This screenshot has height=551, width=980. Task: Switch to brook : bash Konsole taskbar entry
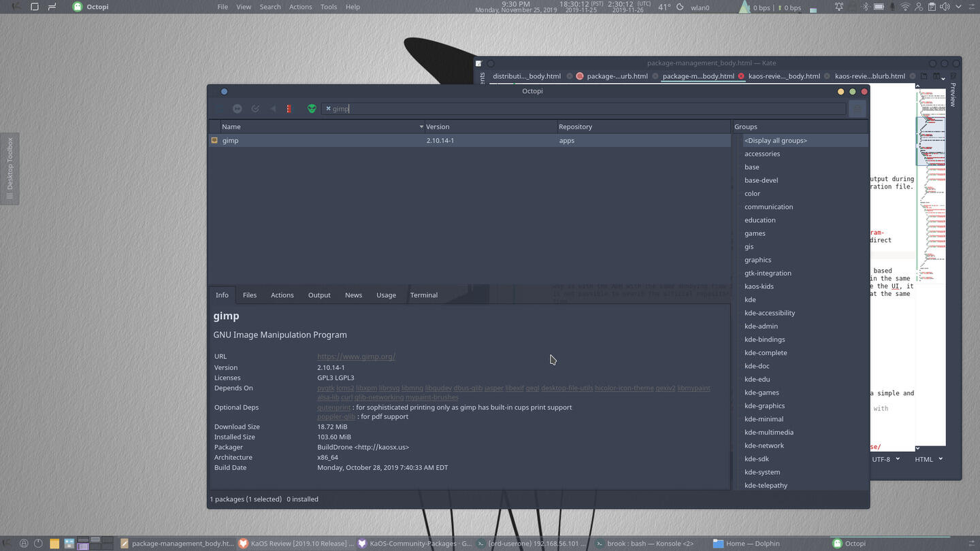click(646, 544)
